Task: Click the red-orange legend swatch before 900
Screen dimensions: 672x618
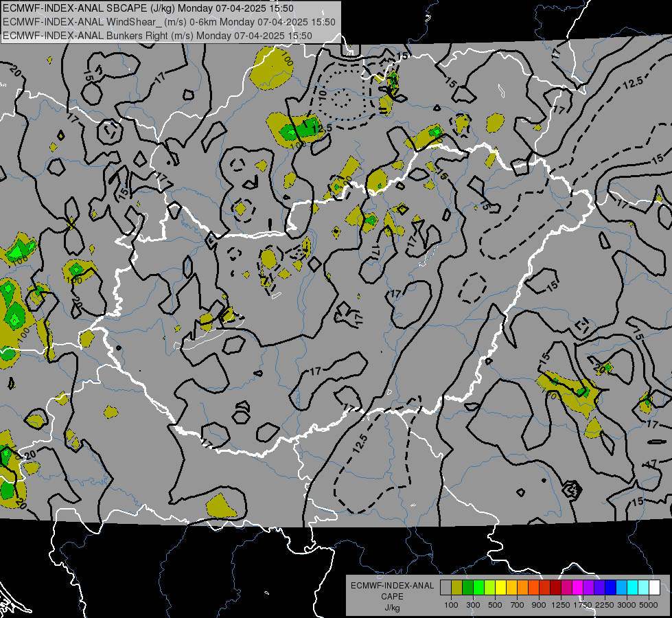Action: (x=533, y=588)
